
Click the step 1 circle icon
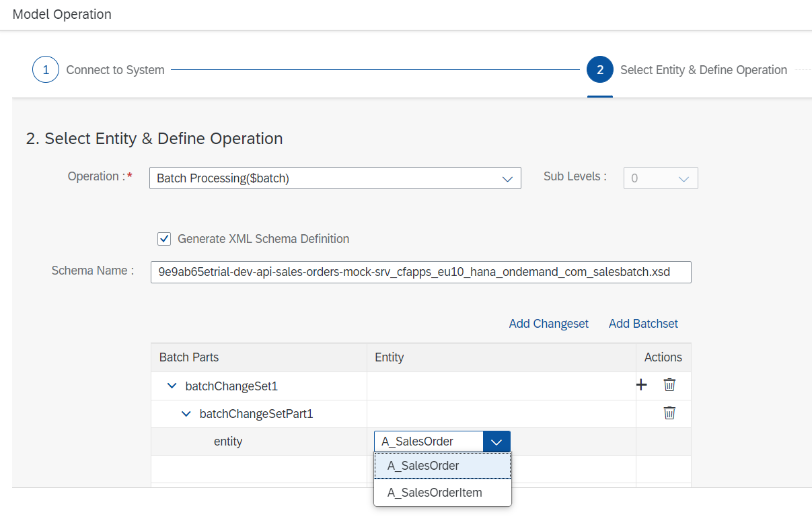(x=46, y=70)
